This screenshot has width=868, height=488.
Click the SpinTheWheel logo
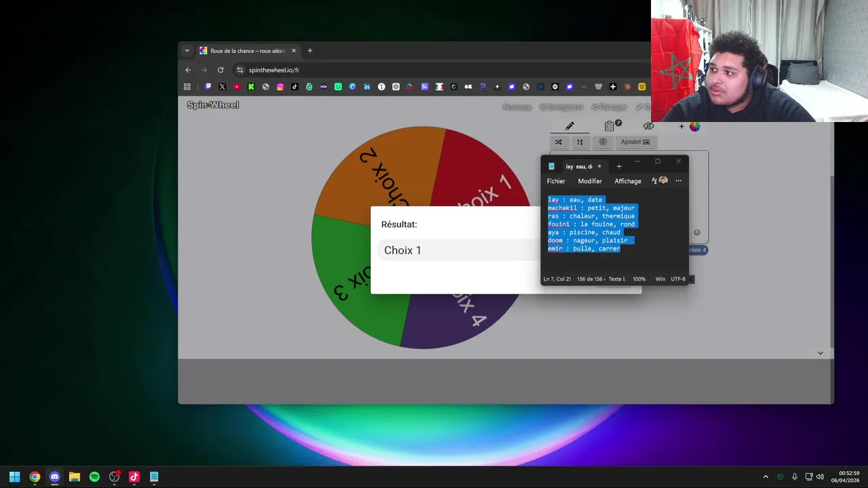tap(213, 105)
